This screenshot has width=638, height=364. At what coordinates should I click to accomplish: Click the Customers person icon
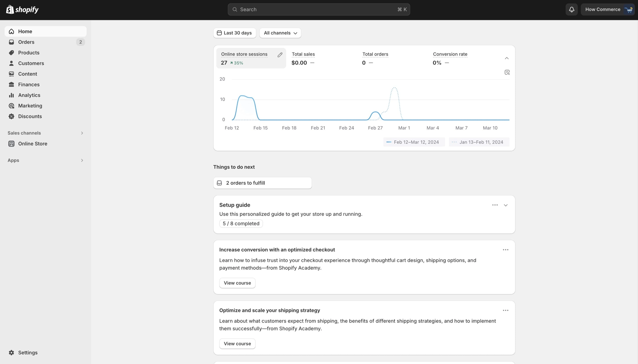pos(11,63)
